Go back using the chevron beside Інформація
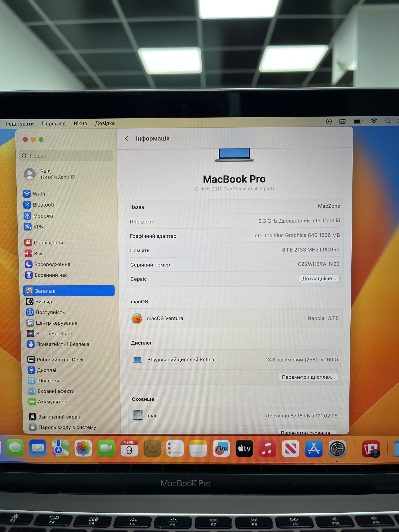 point(127,139)
